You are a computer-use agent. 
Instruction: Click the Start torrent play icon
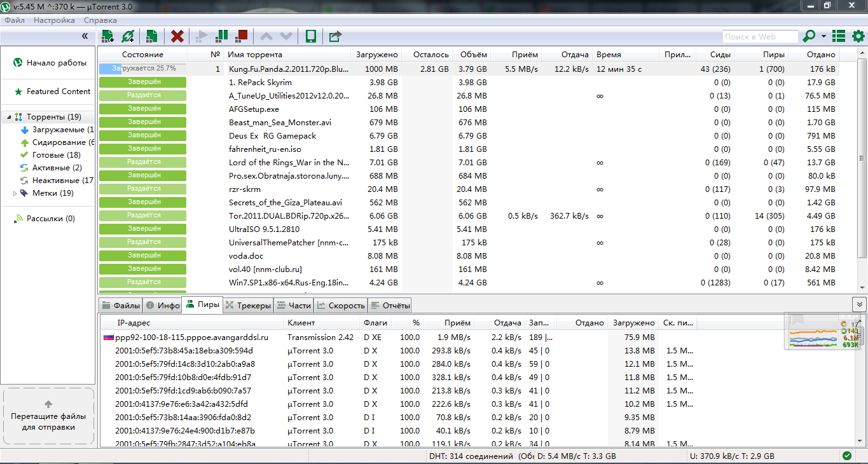point(202,36)
